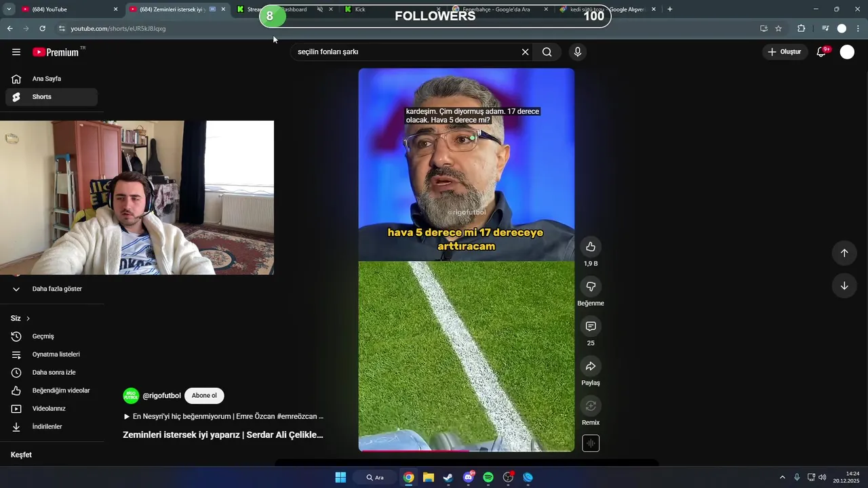Open Oynatma listeleri
Screen dimensions: 868x488
point(52,354)
